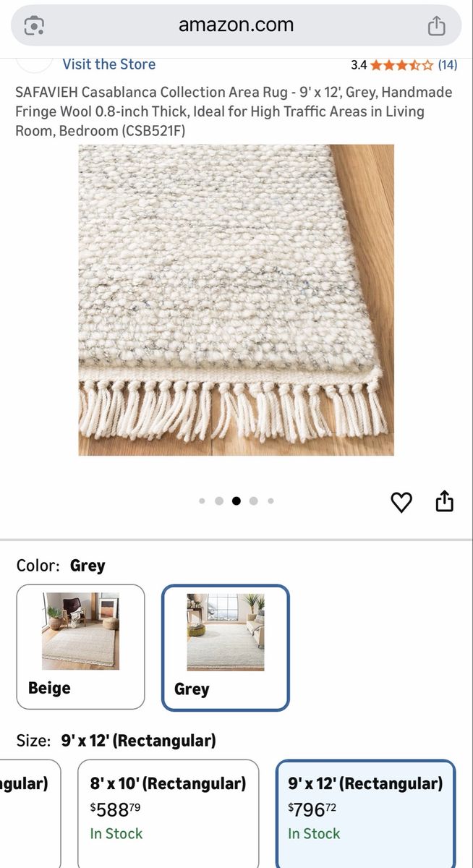
Task: Choose the 9' x 12' (Rectangular) size
Action: click(365, 814)
